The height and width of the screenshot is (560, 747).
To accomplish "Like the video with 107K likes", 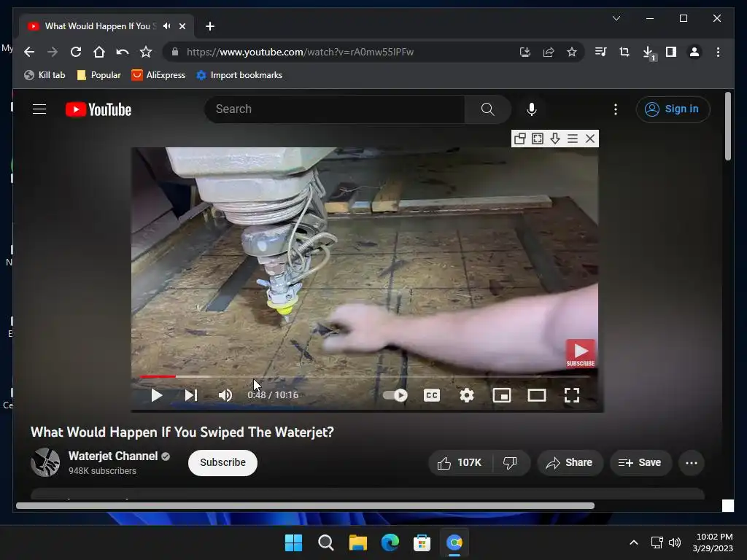I will pos(460,463).
